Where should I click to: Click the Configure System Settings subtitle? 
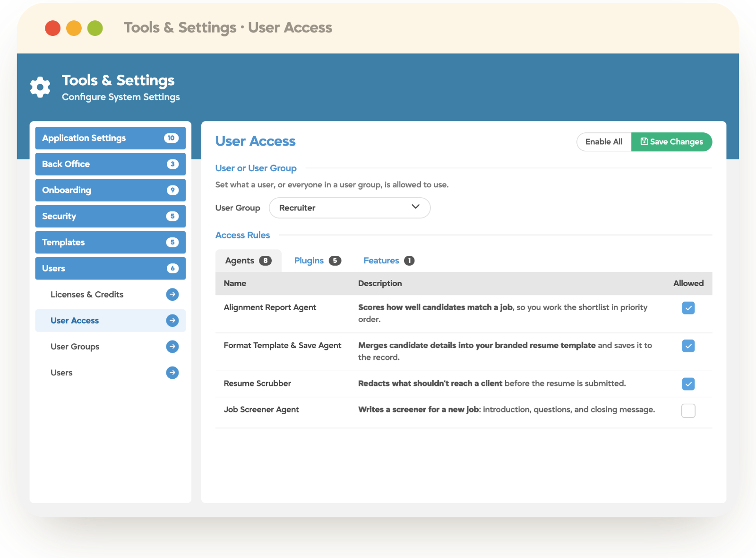click(x=120, y=97)
